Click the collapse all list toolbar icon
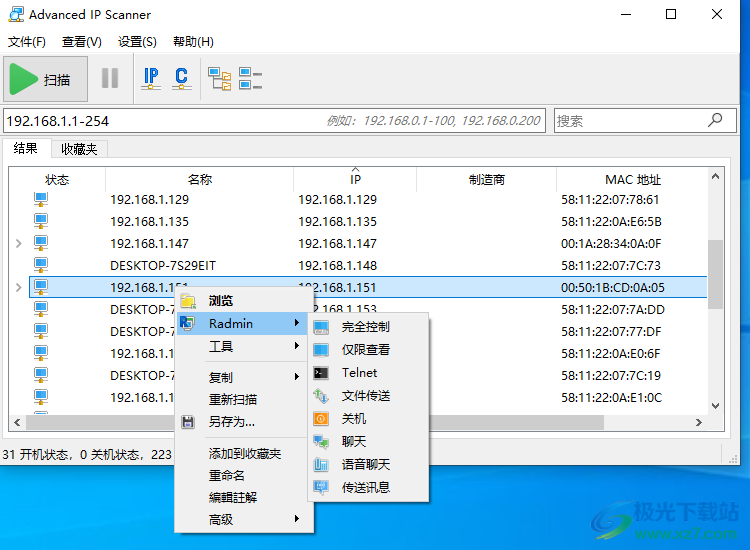The image size is (750, 550). coord(251,79)
